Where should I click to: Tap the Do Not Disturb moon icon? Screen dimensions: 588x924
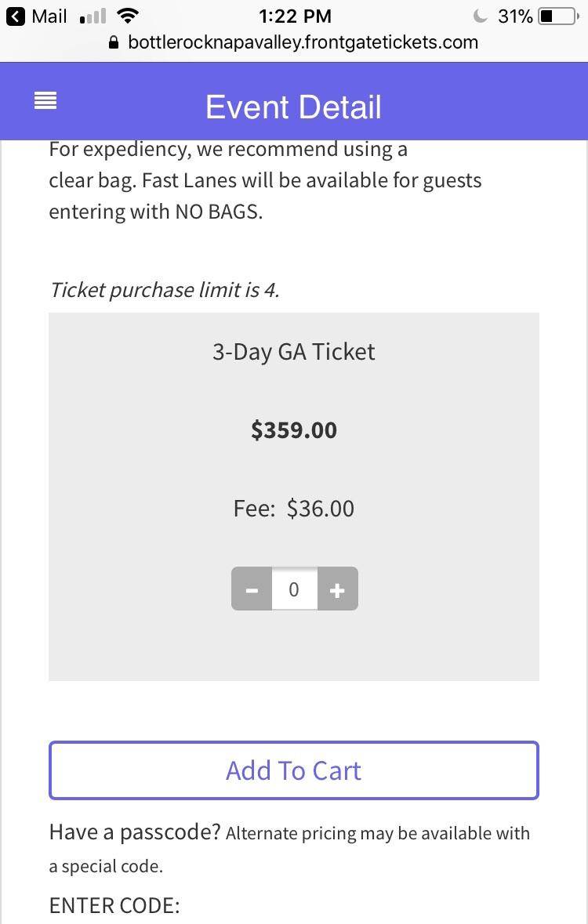pyautogui.click(x=479, y=14)
